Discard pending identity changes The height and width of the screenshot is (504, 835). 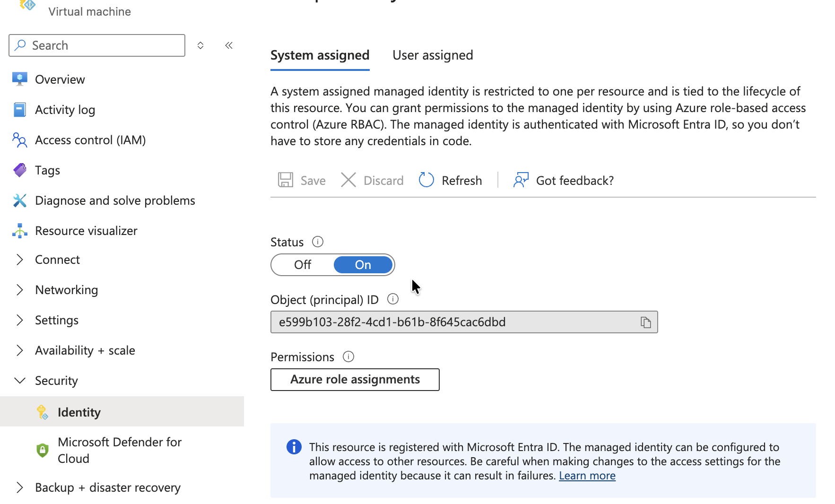[x=372, y=180]
